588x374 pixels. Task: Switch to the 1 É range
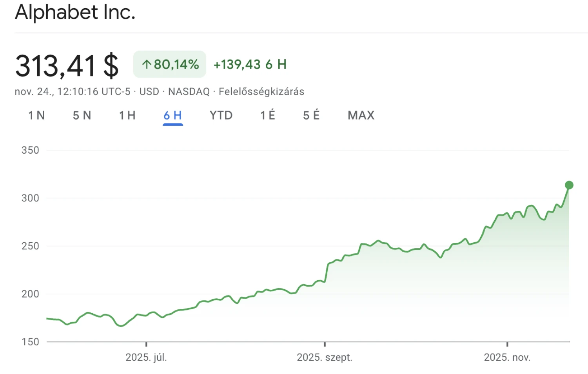[x=268, y=115]
